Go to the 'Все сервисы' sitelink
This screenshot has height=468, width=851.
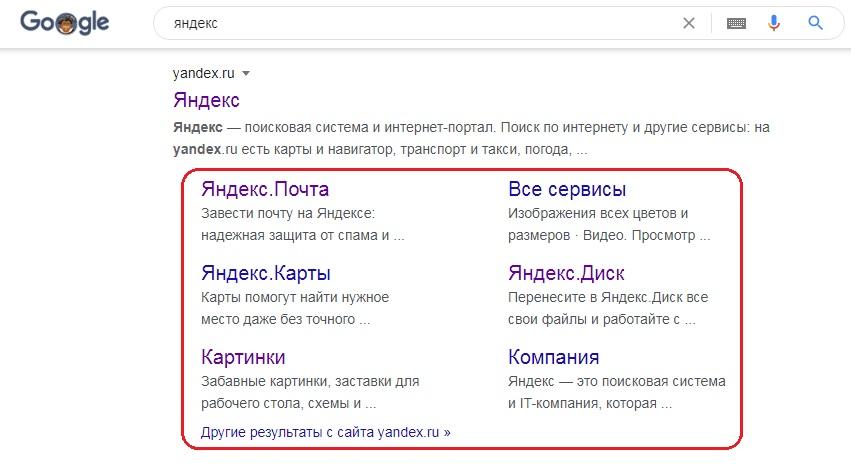(x=567, y=190)
